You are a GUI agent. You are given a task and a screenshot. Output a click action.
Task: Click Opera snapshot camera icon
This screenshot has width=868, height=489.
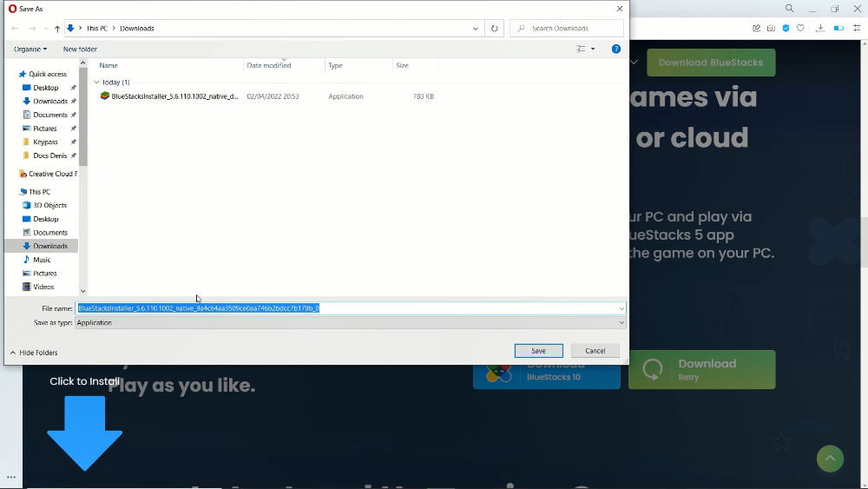(771, 28)
